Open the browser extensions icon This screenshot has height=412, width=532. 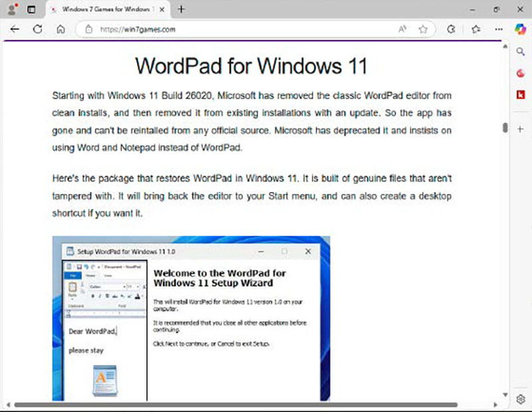click(x=451, y=29)
